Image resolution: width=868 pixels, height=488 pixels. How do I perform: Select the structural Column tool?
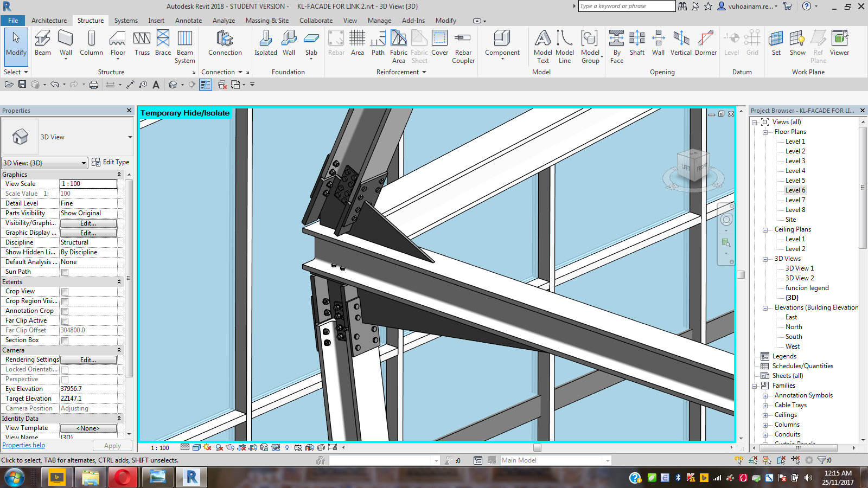click(x=91, y=43)
